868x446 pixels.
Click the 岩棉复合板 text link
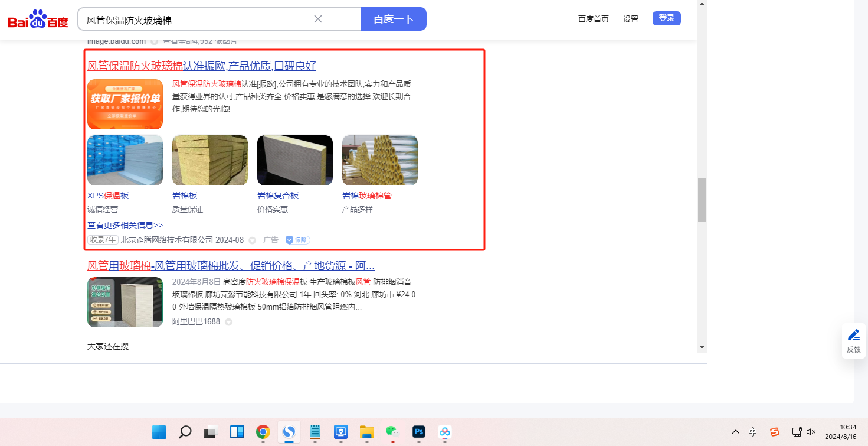click(x=278, y=196)
